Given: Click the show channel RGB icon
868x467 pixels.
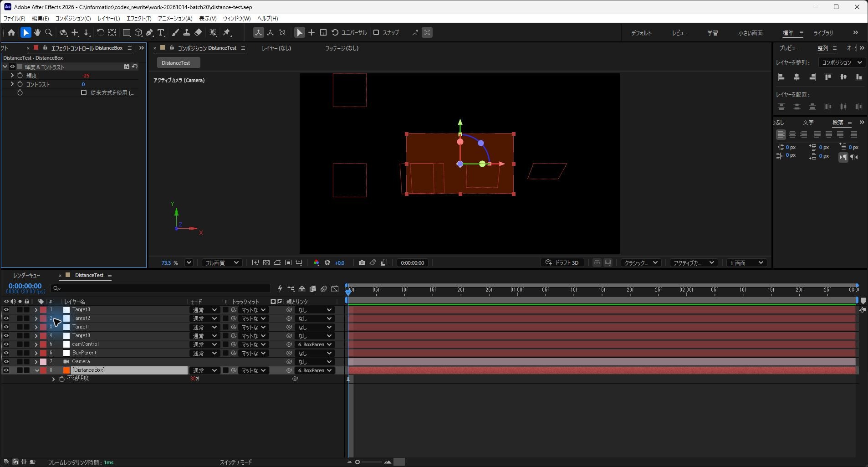Looking at the screenshot, I should point(316,263).
